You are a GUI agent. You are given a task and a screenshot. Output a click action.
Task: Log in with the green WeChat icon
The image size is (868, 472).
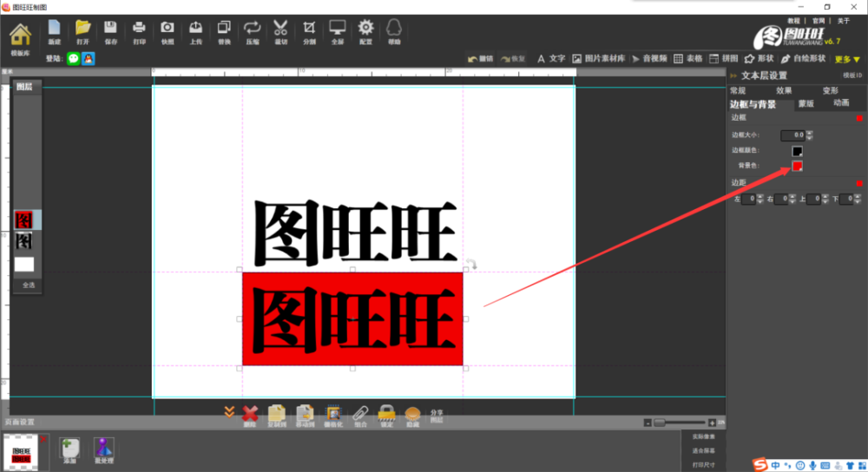pos(73,59)
